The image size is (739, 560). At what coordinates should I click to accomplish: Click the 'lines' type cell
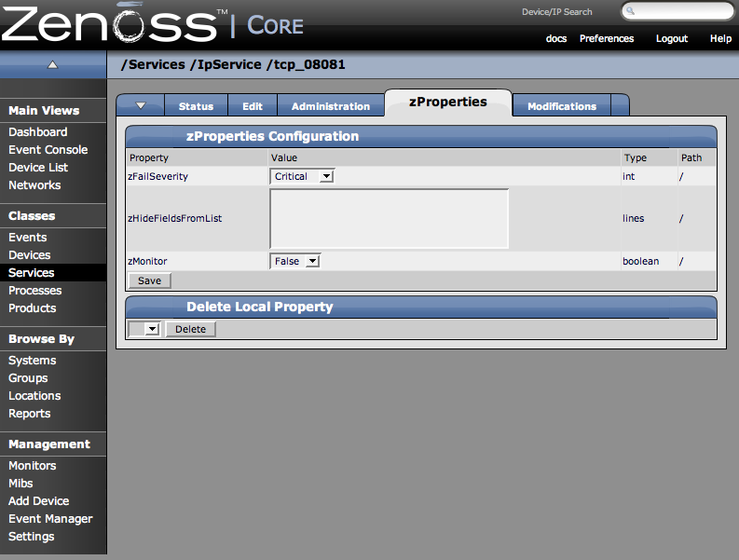[633, 218]
